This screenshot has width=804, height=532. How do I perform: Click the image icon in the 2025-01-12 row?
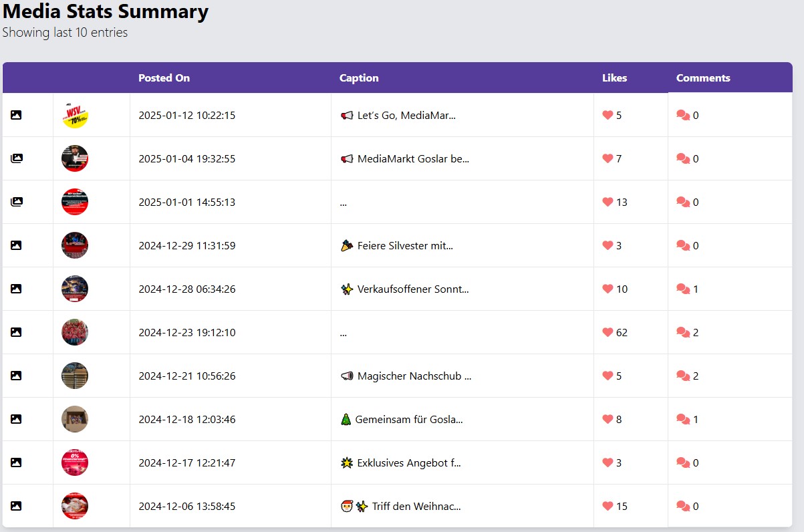[x=16, y=115]
